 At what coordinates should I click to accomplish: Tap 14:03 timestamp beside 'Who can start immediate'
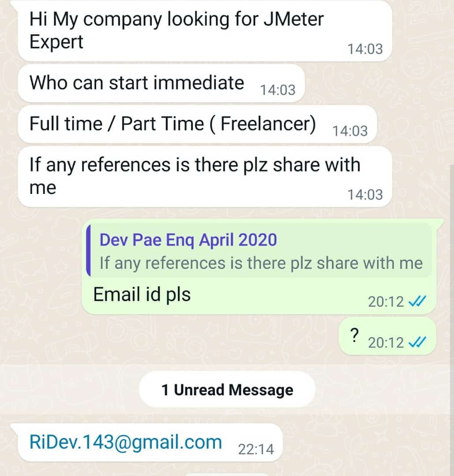[278, 90]
